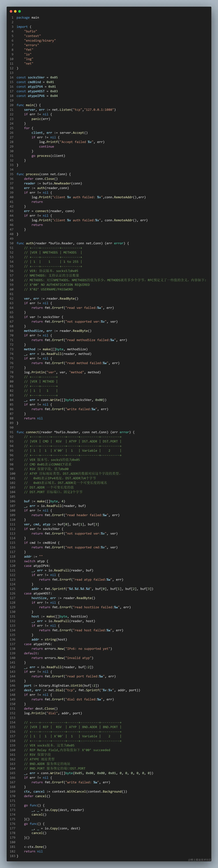The width and height of the screenshot is (218, 868).
Task: Select the "bufio" import string
Action: [31, 31]
